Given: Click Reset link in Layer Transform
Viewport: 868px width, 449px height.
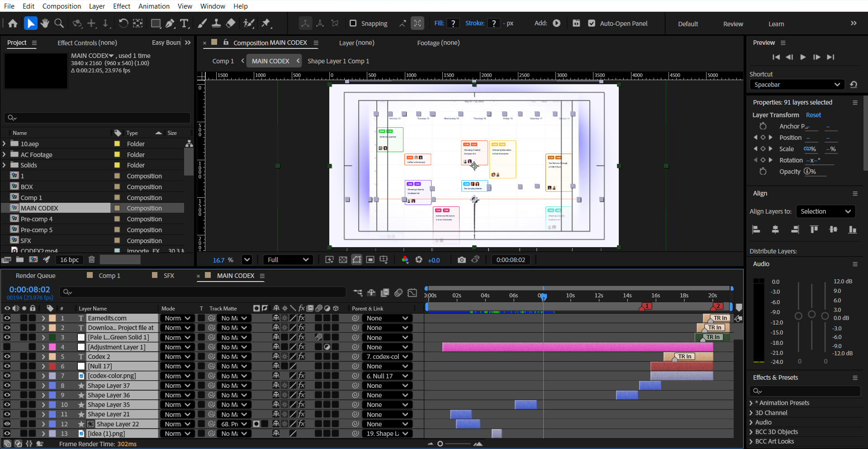Looking at the screenshot, I should coord(813,115).
